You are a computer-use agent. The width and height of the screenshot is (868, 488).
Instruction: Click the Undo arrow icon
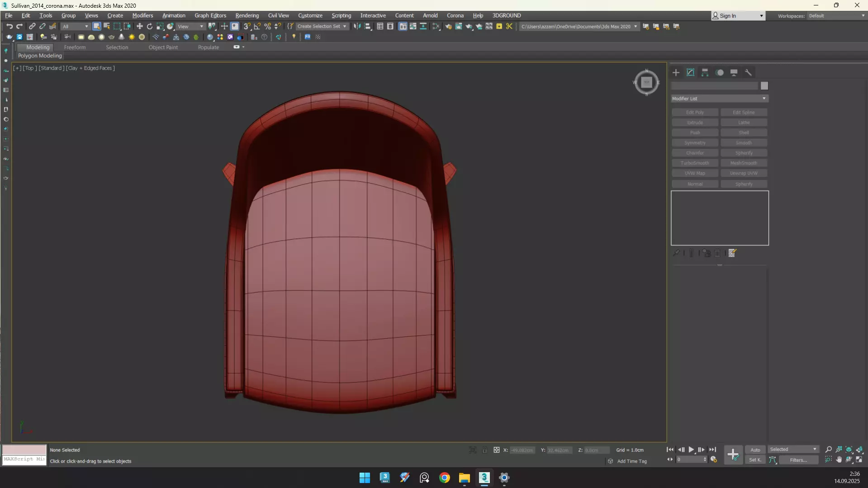(x=9, y=26)
